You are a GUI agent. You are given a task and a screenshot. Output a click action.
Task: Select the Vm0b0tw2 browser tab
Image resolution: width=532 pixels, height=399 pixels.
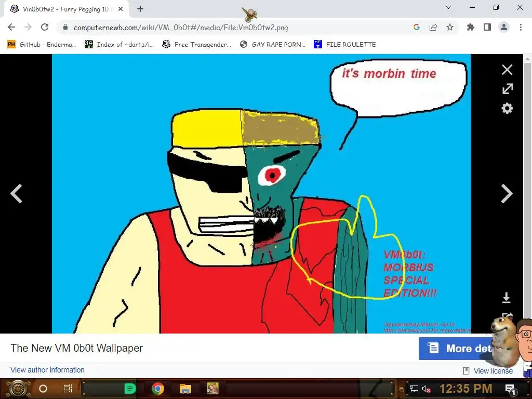(66, 9)
